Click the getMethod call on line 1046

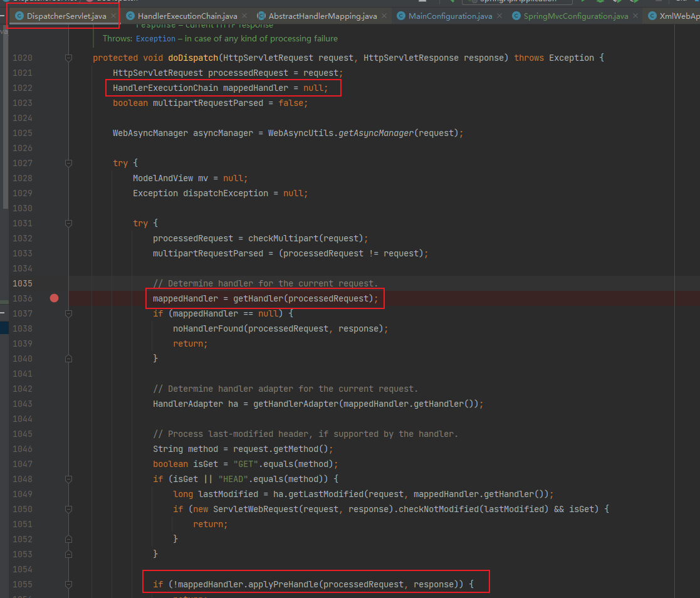296,449
